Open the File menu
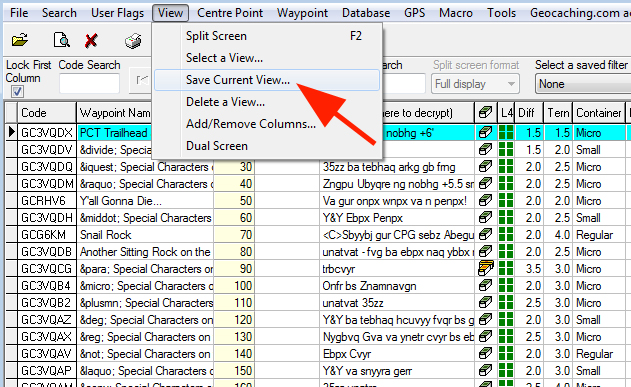 point(19,13)
